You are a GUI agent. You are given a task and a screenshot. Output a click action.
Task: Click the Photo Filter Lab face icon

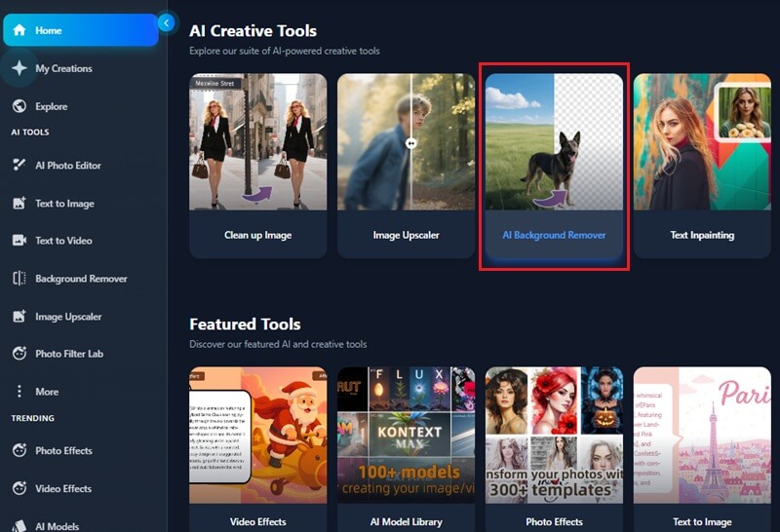point(19,354)
